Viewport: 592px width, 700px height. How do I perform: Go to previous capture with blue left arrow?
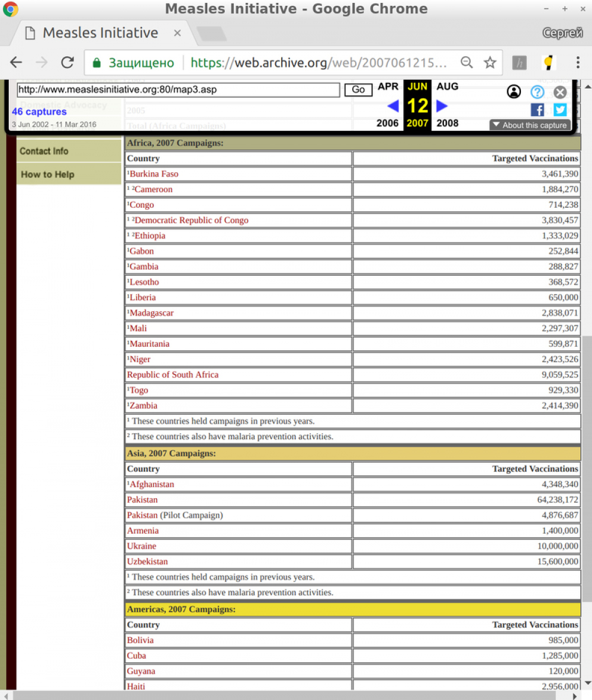(x=392, y=106)
